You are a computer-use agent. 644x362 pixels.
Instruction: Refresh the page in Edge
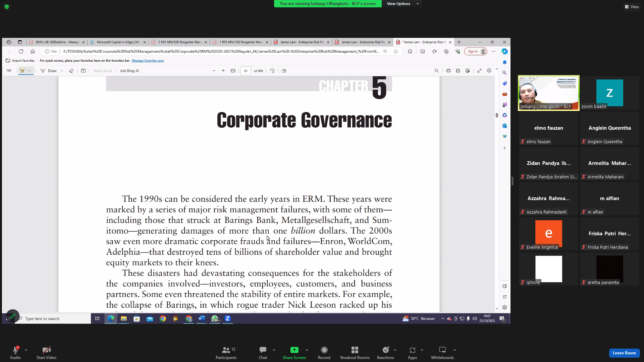(x=21, y=51)
